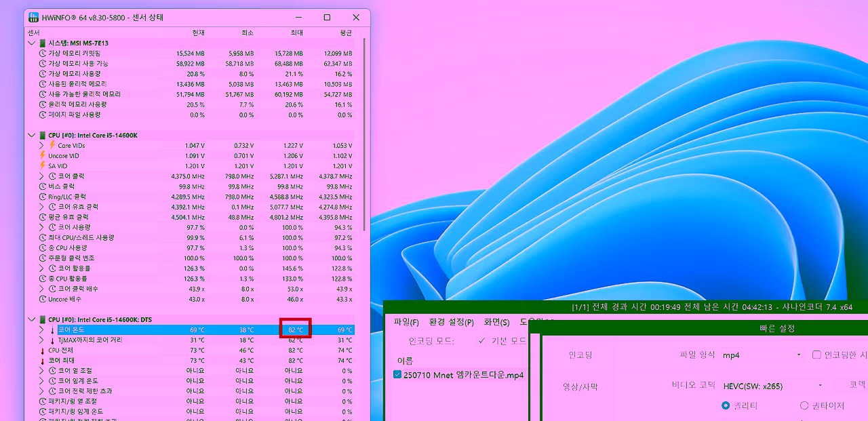868x421 pixels.
Task: Click clock icon of 버스 클럭 row
Action: point(43,186)
